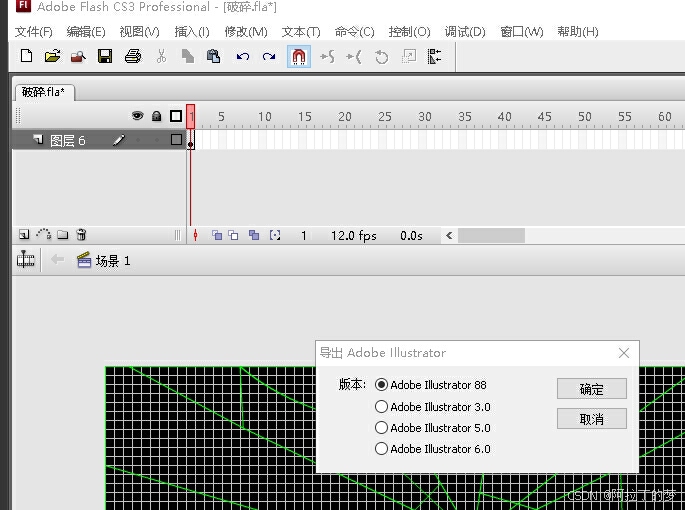Click the back arrow beside 场景 1
The image size is (685, 510).
click(x=57, y=260)
